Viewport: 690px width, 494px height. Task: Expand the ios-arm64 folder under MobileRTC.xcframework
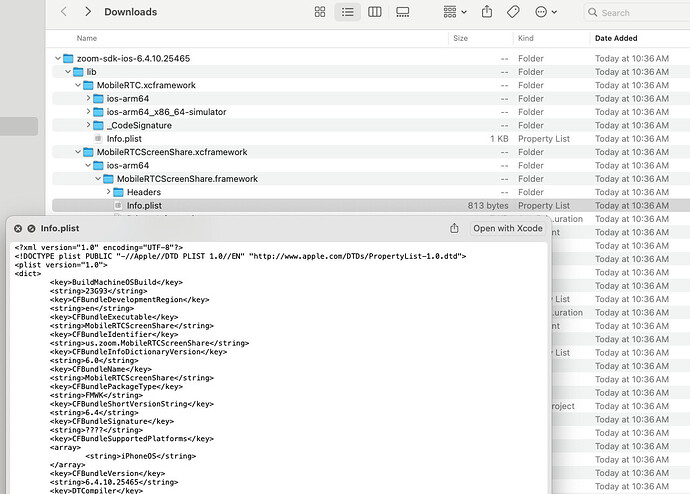pyautogui.click(x=88, y=98)
